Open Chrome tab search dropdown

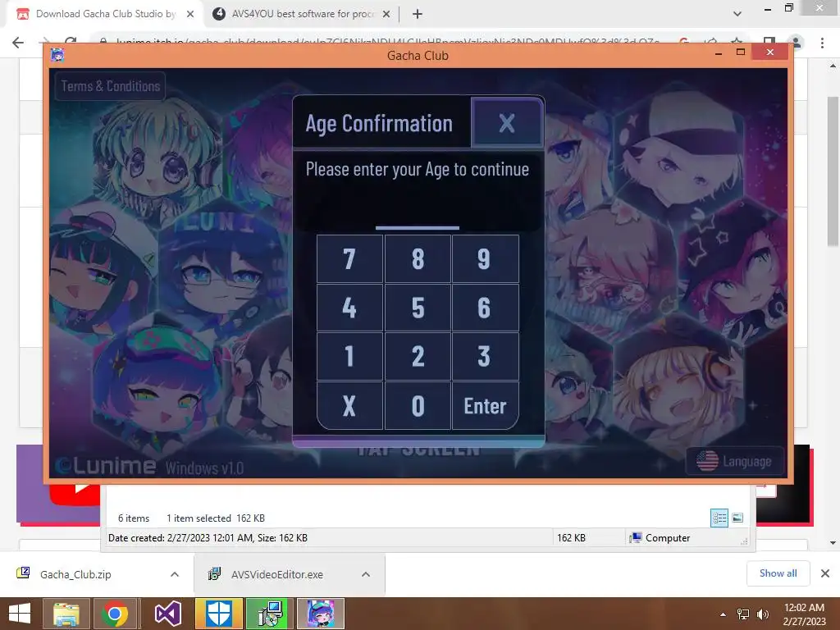pos(737,14)
